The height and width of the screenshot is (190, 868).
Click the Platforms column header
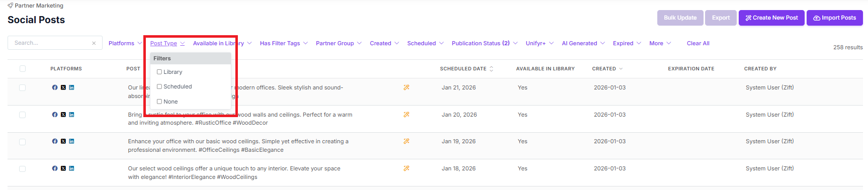click(66, 69)
